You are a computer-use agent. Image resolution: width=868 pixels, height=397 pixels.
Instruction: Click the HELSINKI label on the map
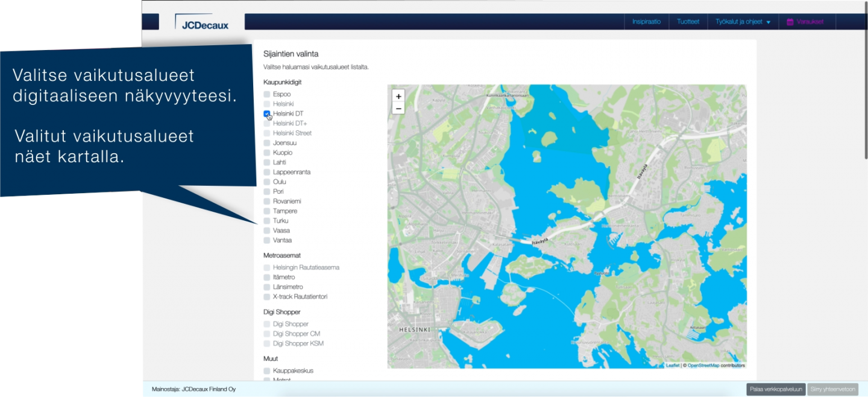coord(415,330)
